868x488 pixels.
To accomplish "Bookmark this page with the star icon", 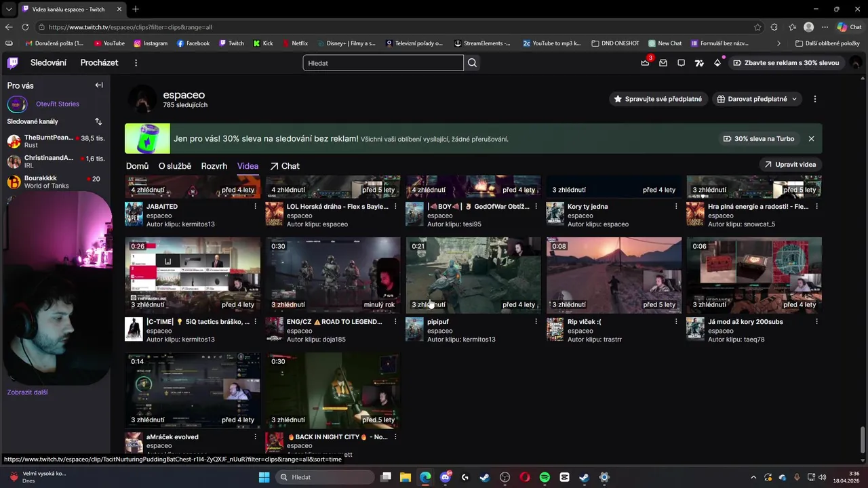I will [x=757, y=27].
